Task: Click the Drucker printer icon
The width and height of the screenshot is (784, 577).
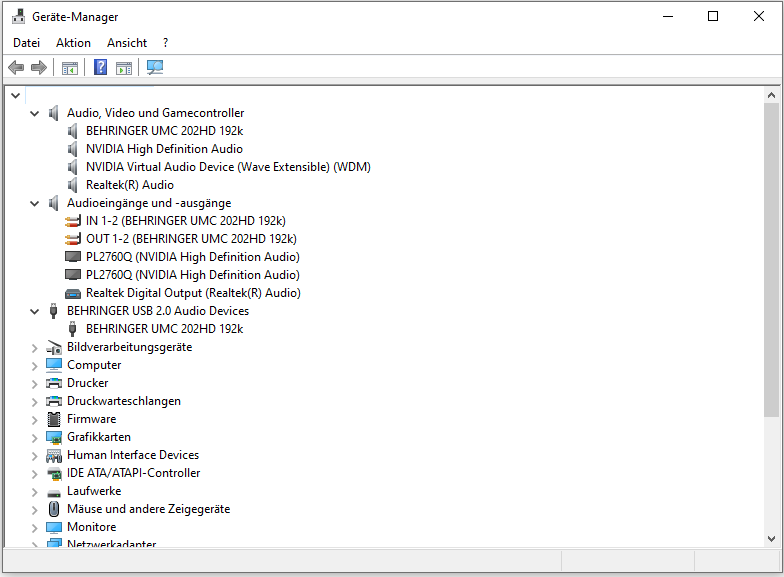Action: 54,384
